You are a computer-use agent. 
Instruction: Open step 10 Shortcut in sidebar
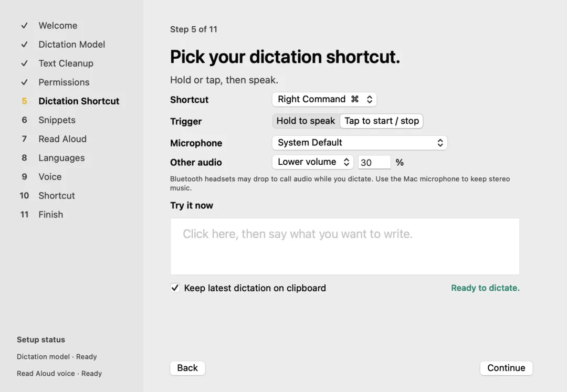pyautogui.click(x=56, y=195)
